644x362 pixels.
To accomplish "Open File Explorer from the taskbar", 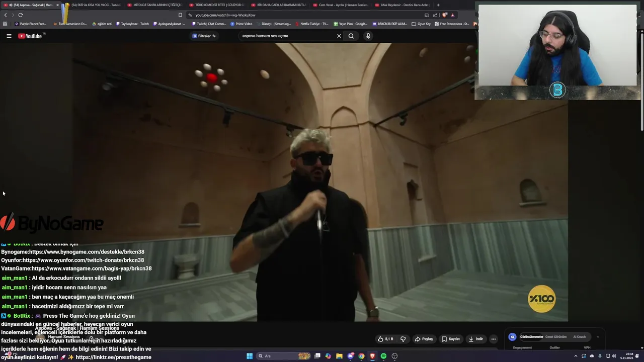I will click(x=339, y=356).
